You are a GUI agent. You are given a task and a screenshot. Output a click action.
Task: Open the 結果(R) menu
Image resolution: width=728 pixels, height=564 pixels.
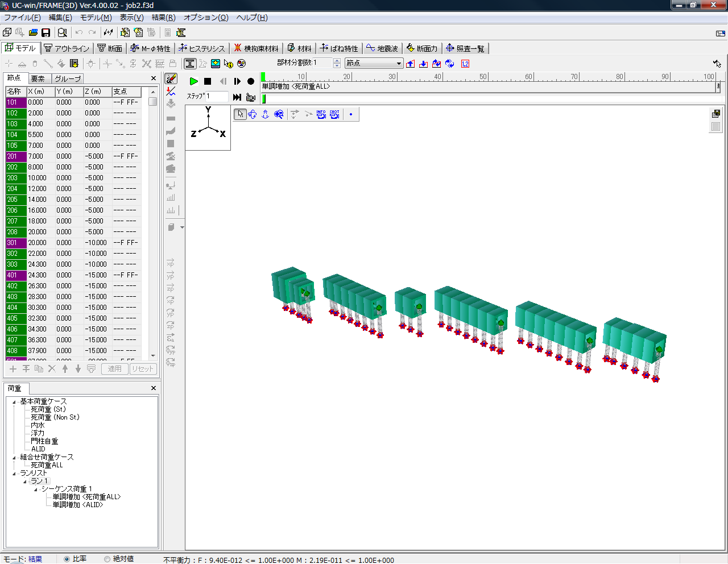point(163,18)
